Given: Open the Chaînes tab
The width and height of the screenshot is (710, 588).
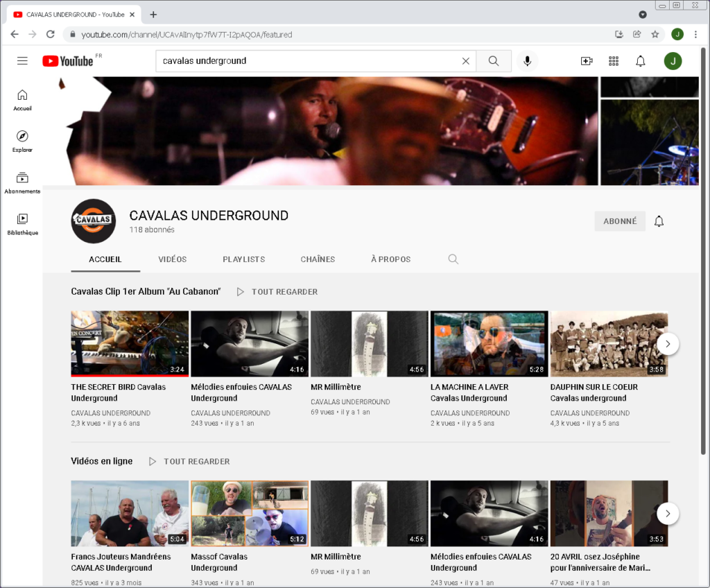Looking at the screenshot, I should point(318,259).
